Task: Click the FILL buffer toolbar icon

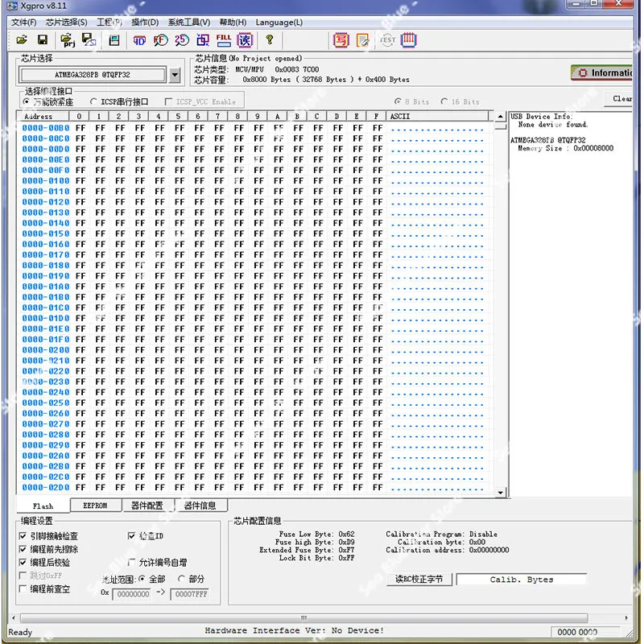Action: (x=224, y=39)
